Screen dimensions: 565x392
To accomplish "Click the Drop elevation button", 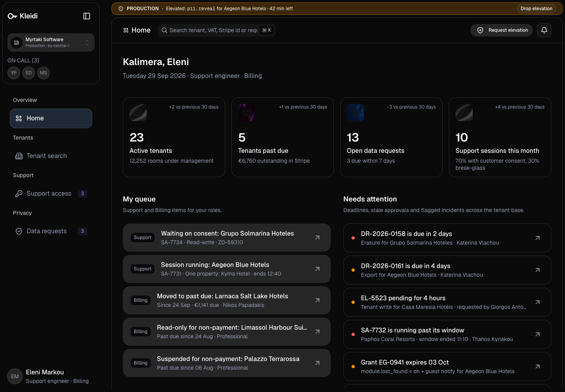I will coord(536,9).
